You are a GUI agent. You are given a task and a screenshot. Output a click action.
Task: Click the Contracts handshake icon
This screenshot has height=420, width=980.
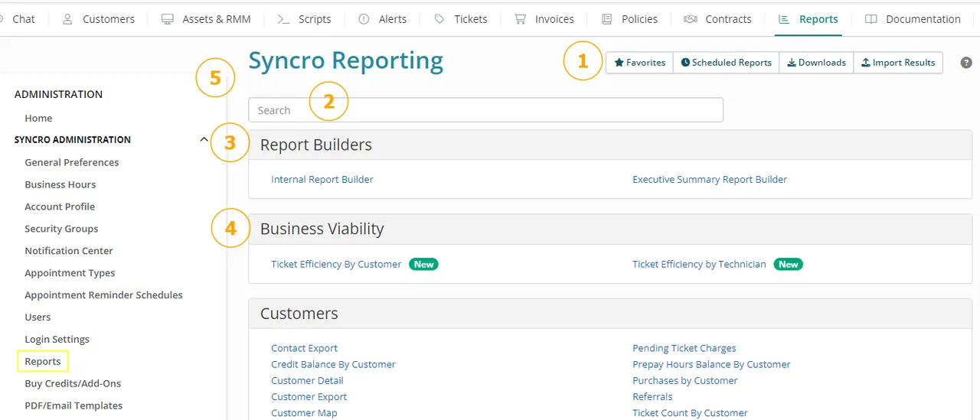point(691,19)
